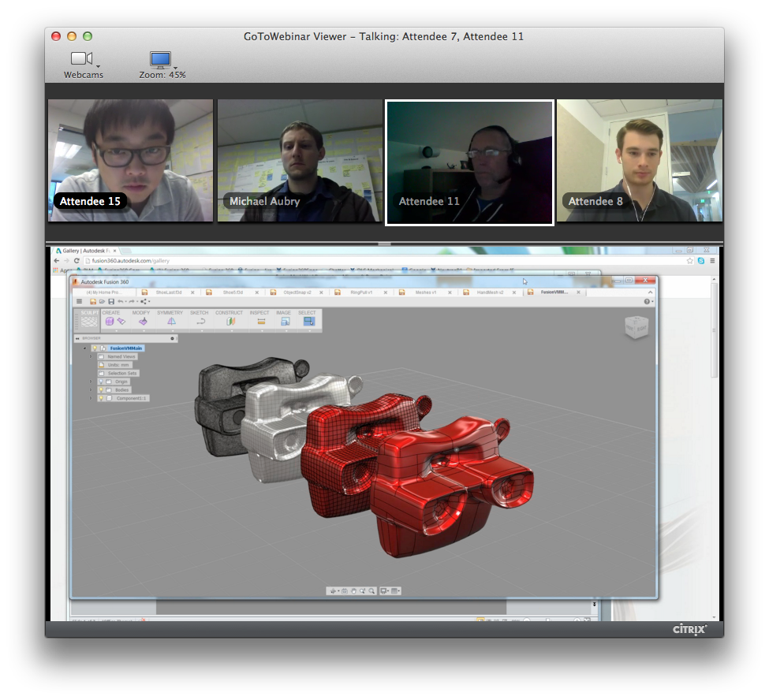
Task: Expand the Named Views tree node
Action: pyautogui.click(x=91, y=356)
